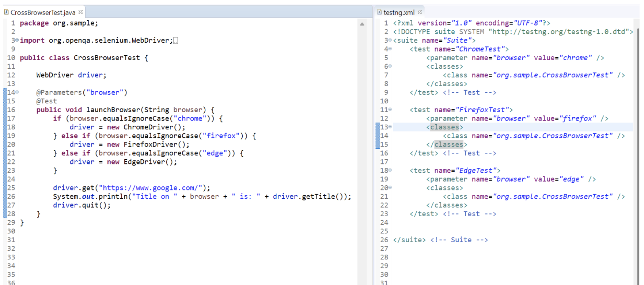This screenshot has width=644, height=285.
Task: Click line number 26 in Java editor gutter
Action: click(11, 197)
